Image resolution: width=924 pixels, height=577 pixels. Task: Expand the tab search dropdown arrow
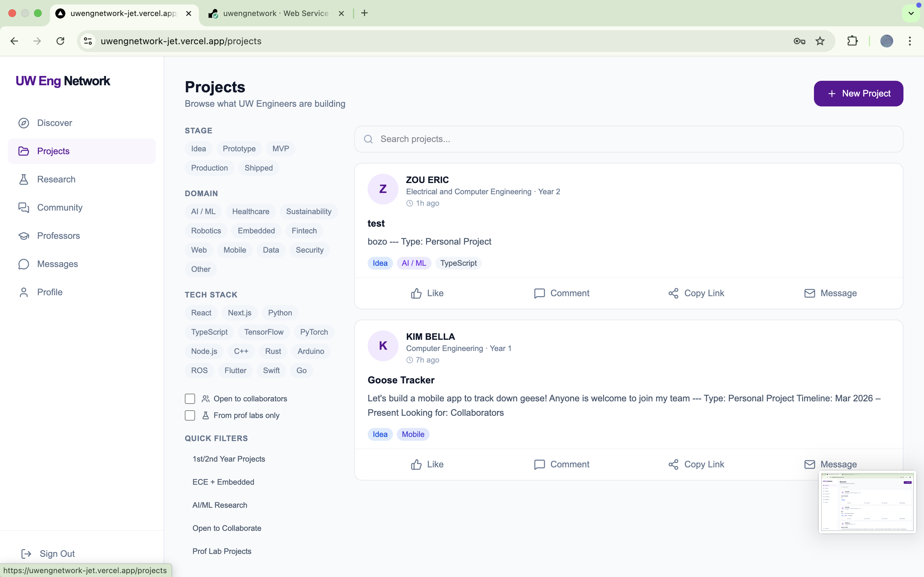(911, 13)
